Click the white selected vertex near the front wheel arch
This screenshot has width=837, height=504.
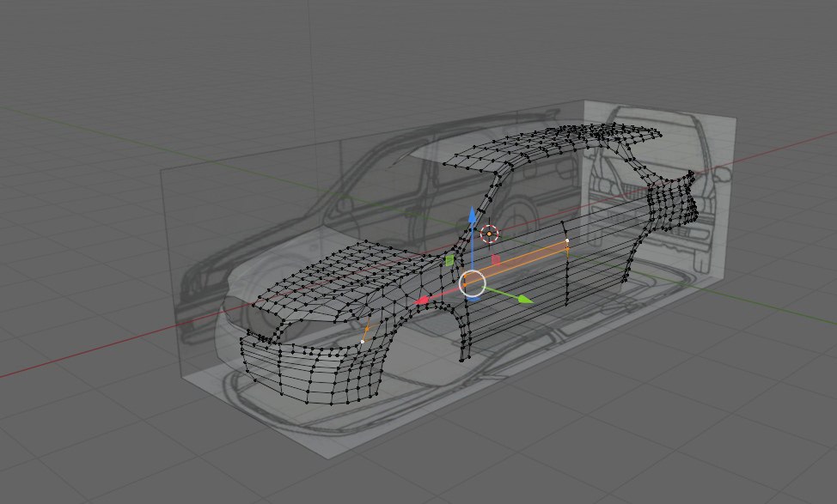(x=363, y=342)
